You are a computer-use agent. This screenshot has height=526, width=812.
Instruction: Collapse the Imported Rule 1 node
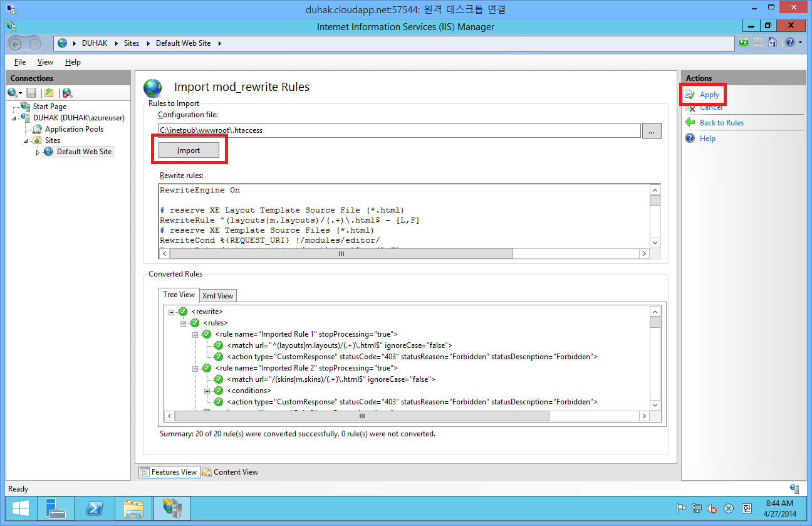(x=195, y=334)
